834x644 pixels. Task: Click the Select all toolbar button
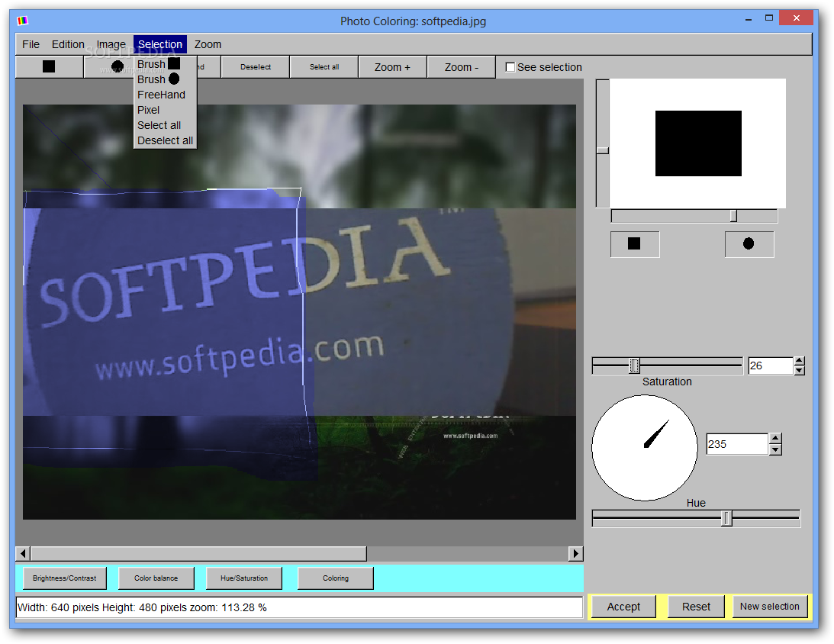(x=324, y=67)
